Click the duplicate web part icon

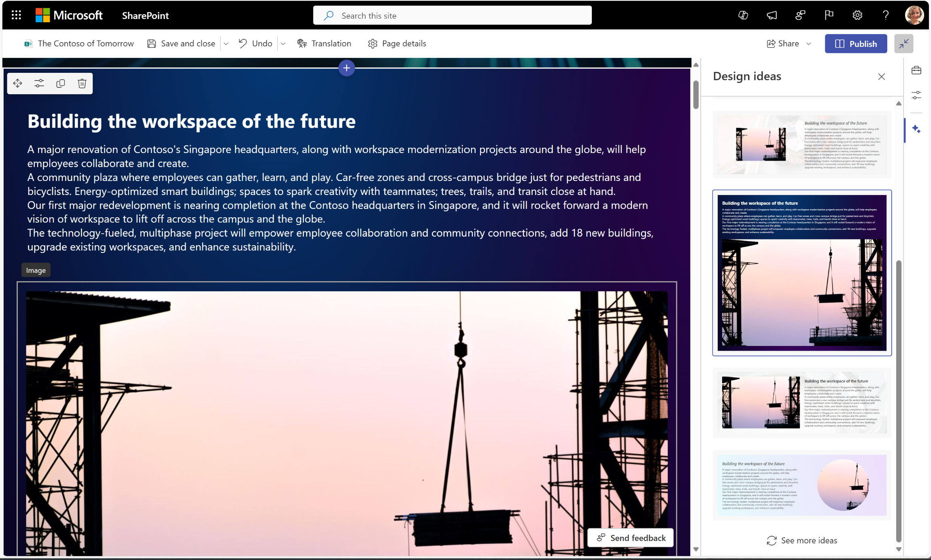point(61,84)
